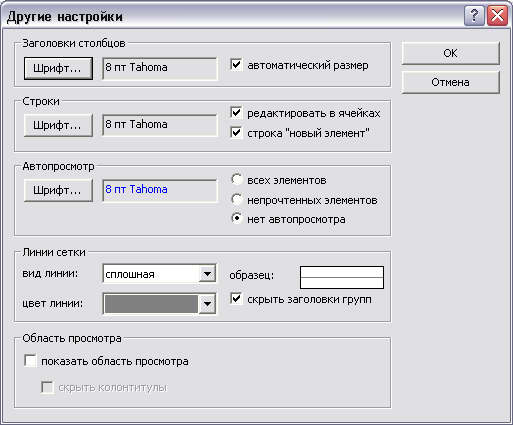Click the образец label text
This screenshot has width=513, height=425.
click(251, 276)
